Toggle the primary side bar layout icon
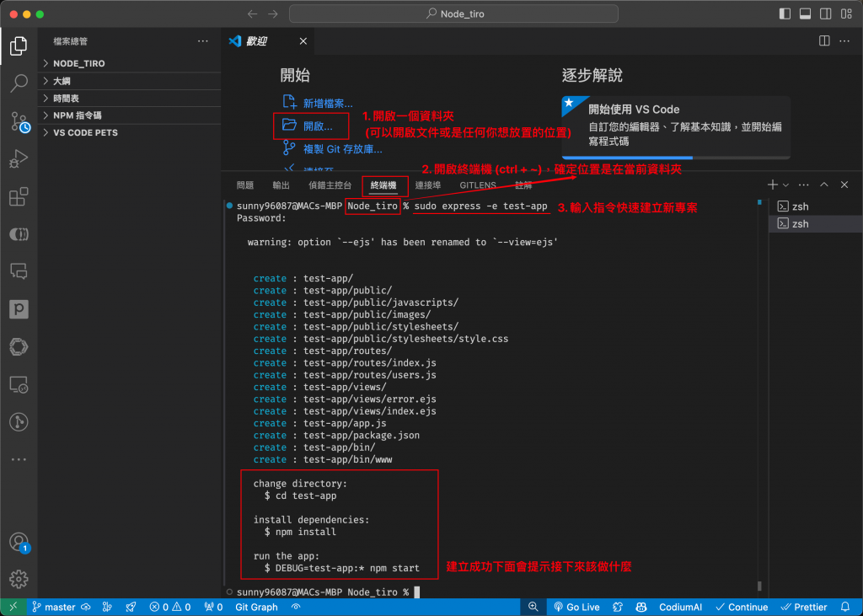The height and width of the screenshot is (616, 863). tap(785, 13)
